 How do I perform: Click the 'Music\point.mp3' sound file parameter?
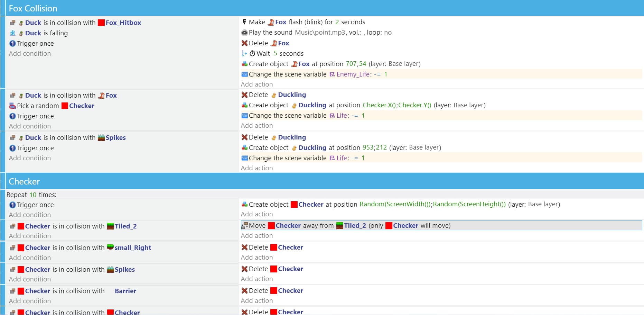coord(320,33)
